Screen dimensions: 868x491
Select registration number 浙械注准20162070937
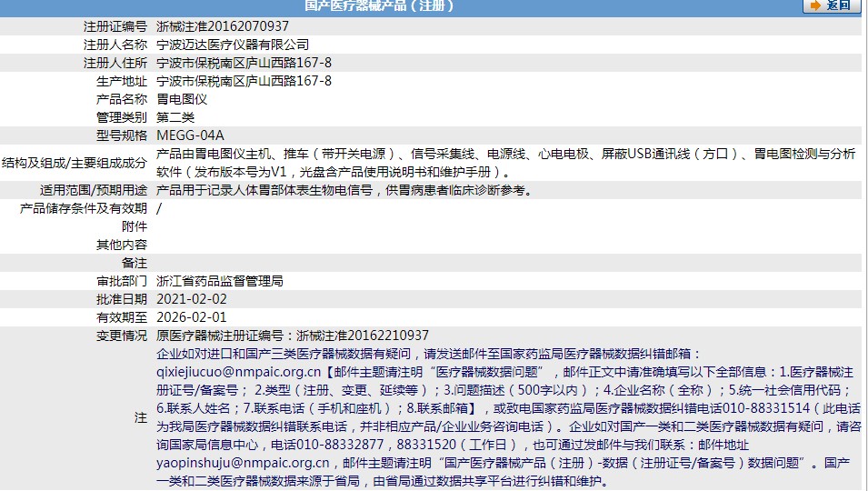(223, 26)
